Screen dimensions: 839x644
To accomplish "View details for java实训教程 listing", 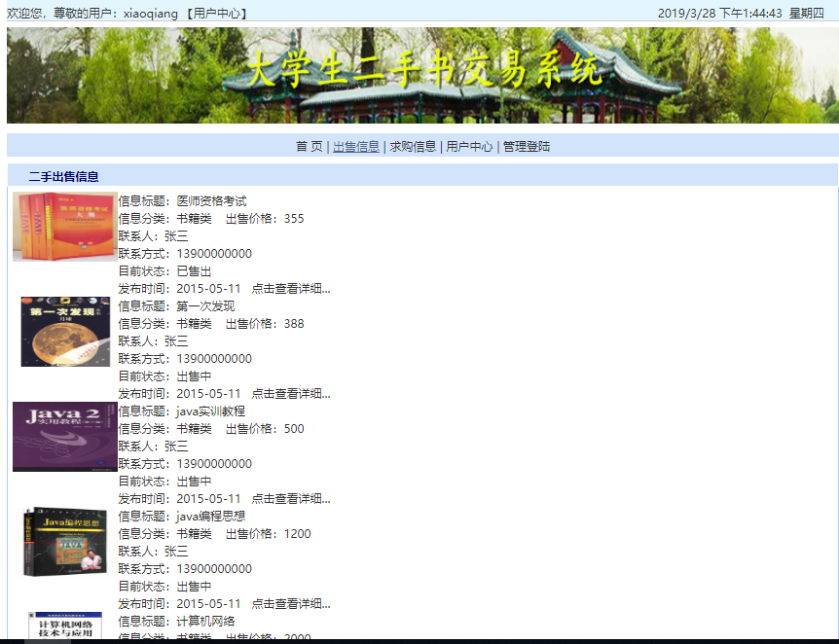I will tap(291, 498).
